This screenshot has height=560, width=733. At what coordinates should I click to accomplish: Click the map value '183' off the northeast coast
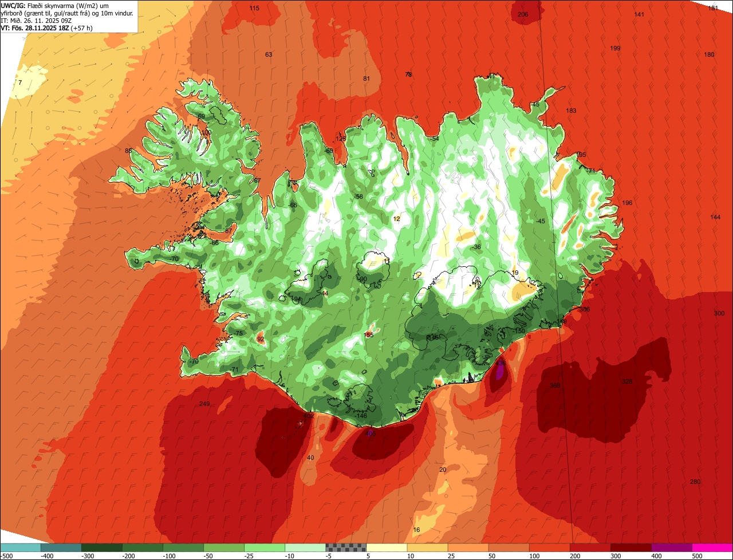point(571,111)
